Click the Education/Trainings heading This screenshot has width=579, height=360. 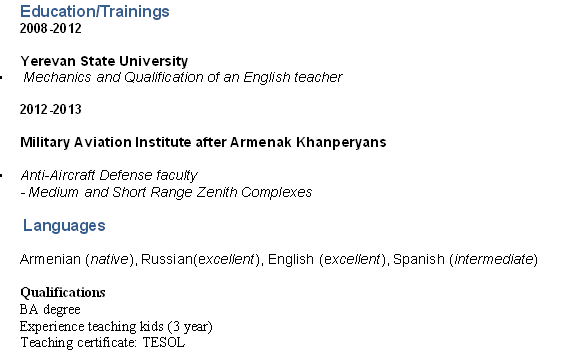coord(95,11)
